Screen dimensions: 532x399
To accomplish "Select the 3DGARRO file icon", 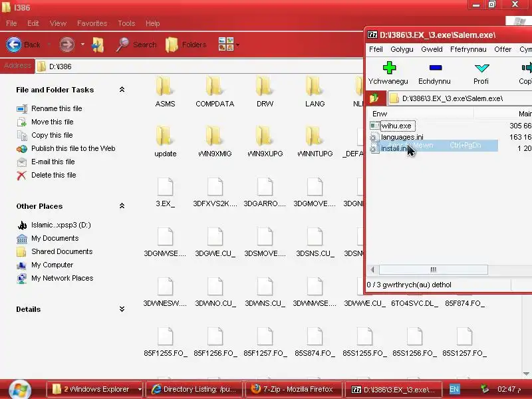I will point(265,187).
